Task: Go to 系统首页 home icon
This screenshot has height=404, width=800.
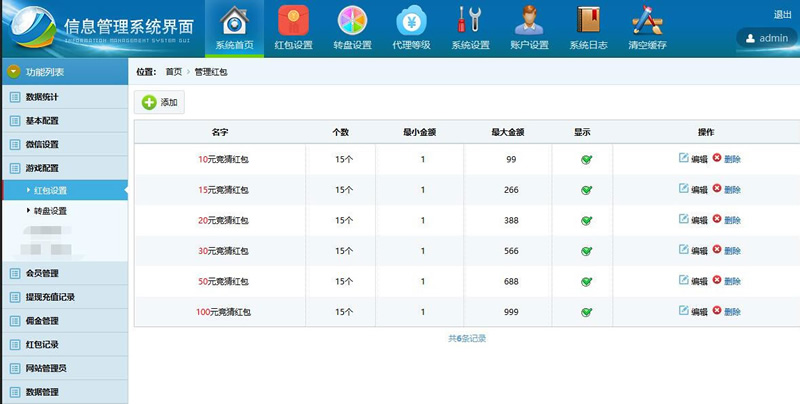Action: coord(234,22)
